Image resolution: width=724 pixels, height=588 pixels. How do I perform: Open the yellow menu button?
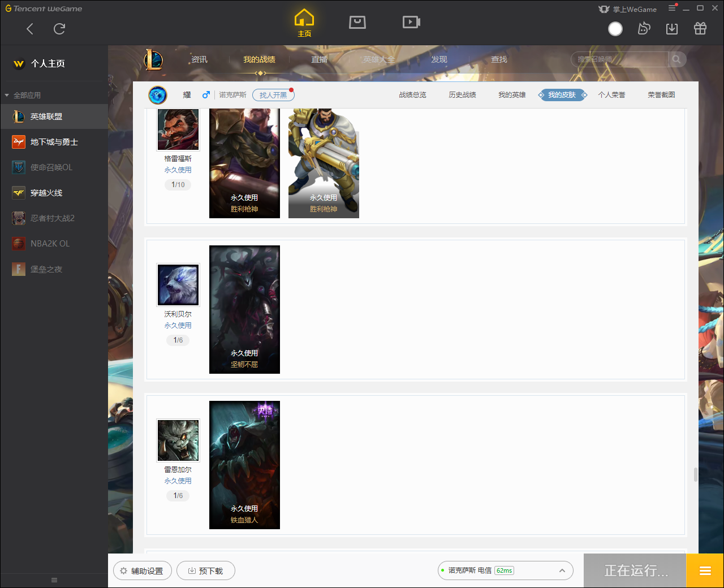pos(705,570)
